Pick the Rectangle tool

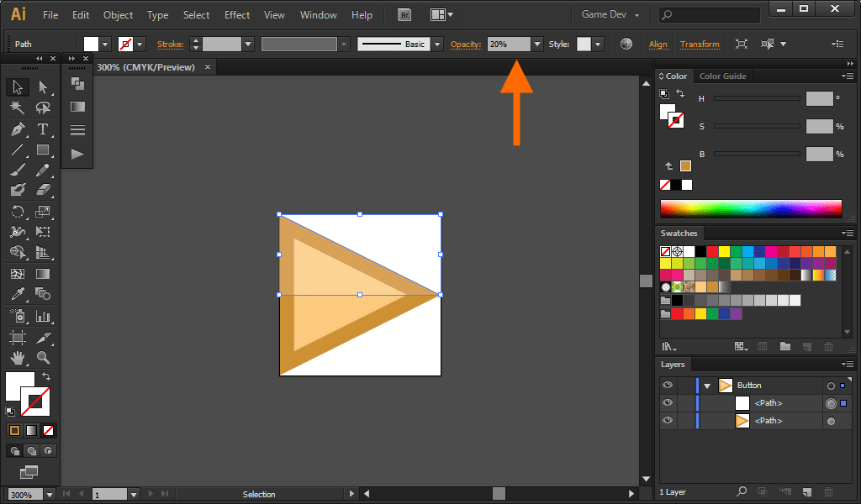coord(43,150)
